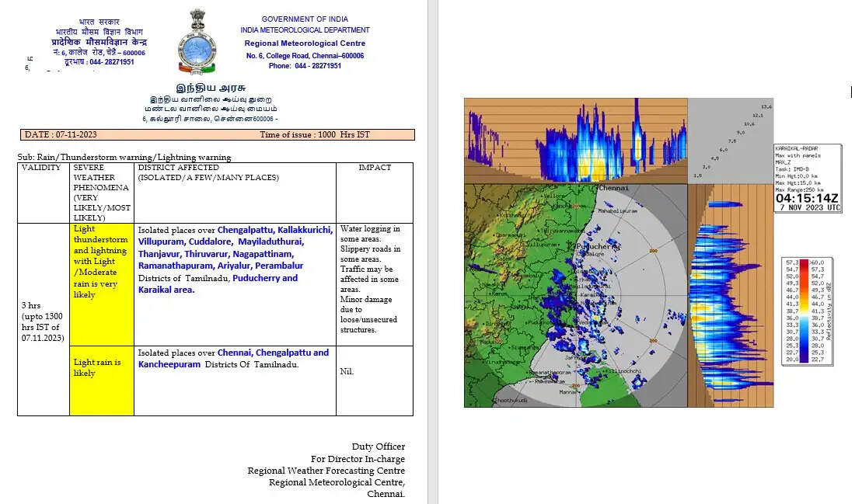Click the top vertical cross-section radar panel
Viewport: 862px width, 504px height.
(x=575, y=141)
